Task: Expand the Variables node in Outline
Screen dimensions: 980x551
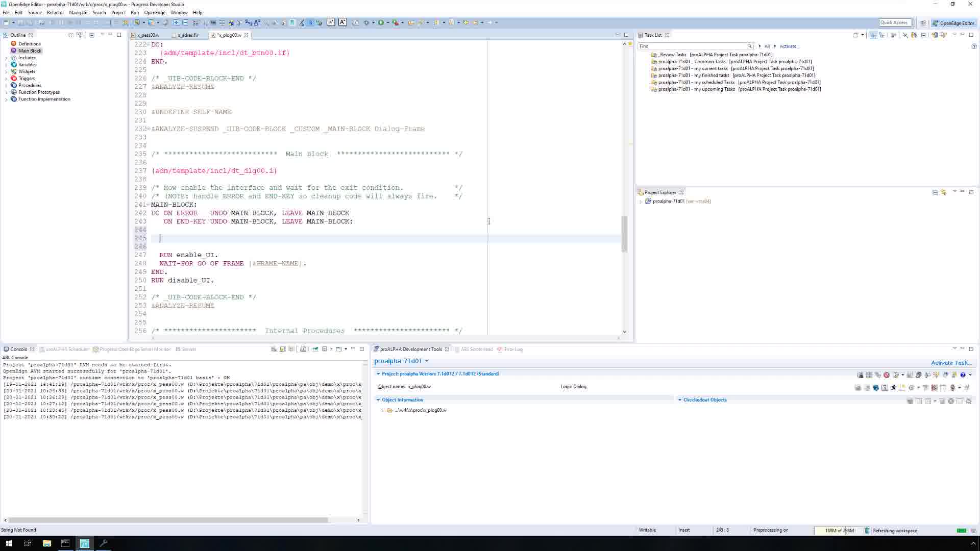Action: click(6, 65)
